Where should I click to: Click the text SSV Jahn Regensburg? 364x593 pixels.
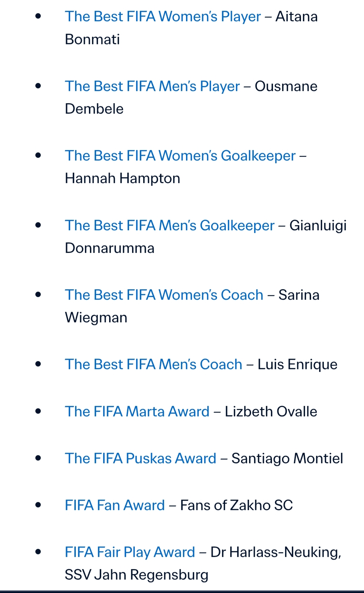136,575
